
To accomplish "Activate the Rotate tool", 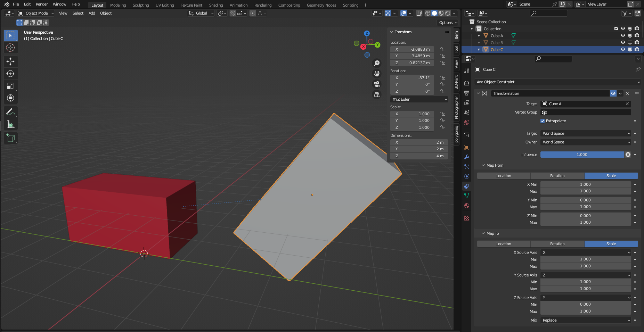I will point(10,74).
